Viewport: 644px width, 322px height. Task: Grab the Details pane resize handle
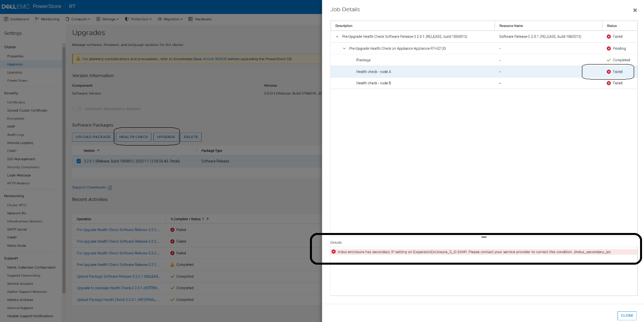point(484,237)
